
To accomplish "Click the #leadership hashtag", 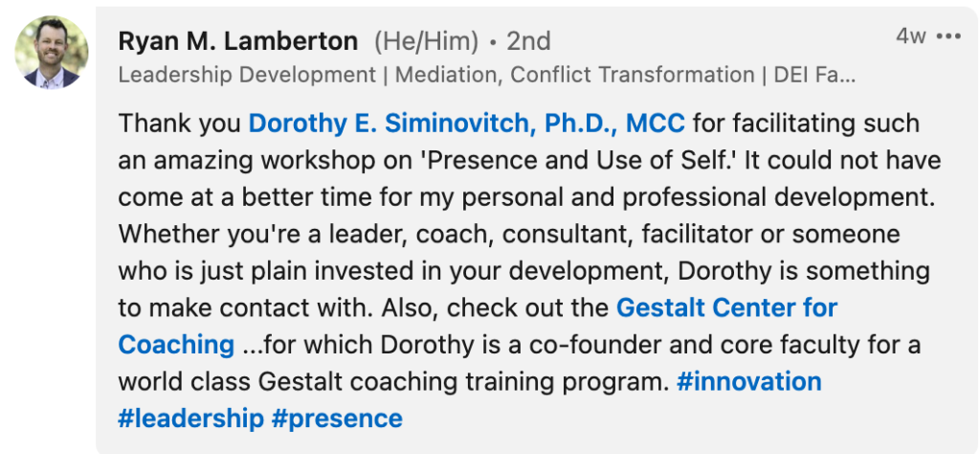I will [190, 419].
